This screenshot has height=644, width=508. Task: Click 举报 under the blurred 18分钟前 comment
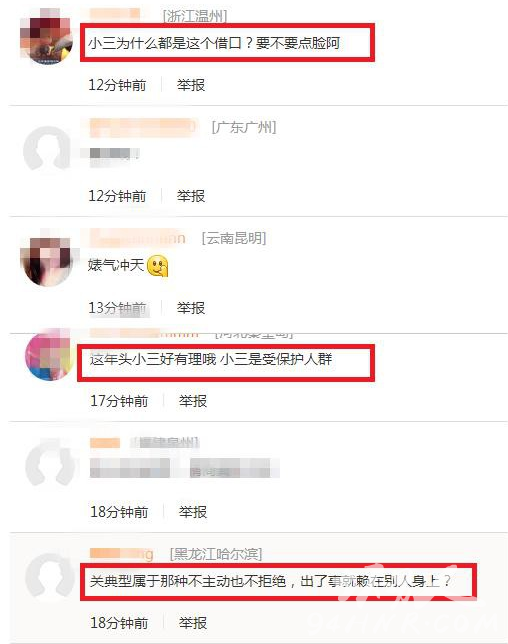coord(193,512)
